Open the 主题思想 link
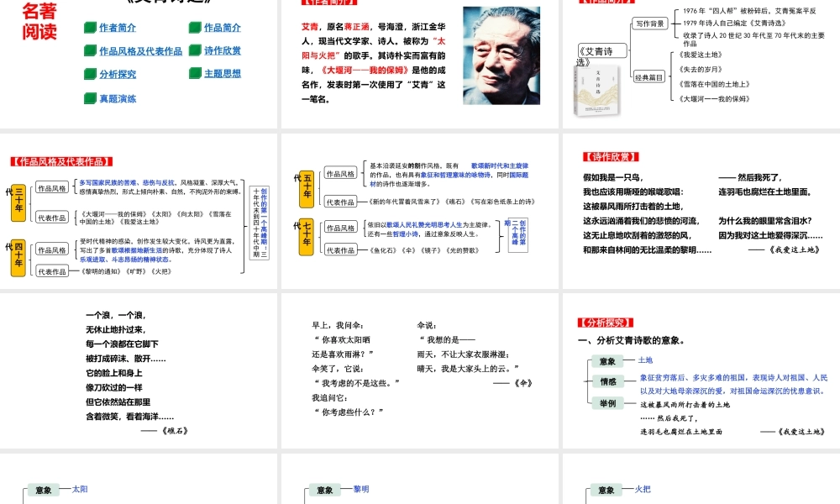The width and height of the screenshot is (840, 504). (x=223, y=73)
